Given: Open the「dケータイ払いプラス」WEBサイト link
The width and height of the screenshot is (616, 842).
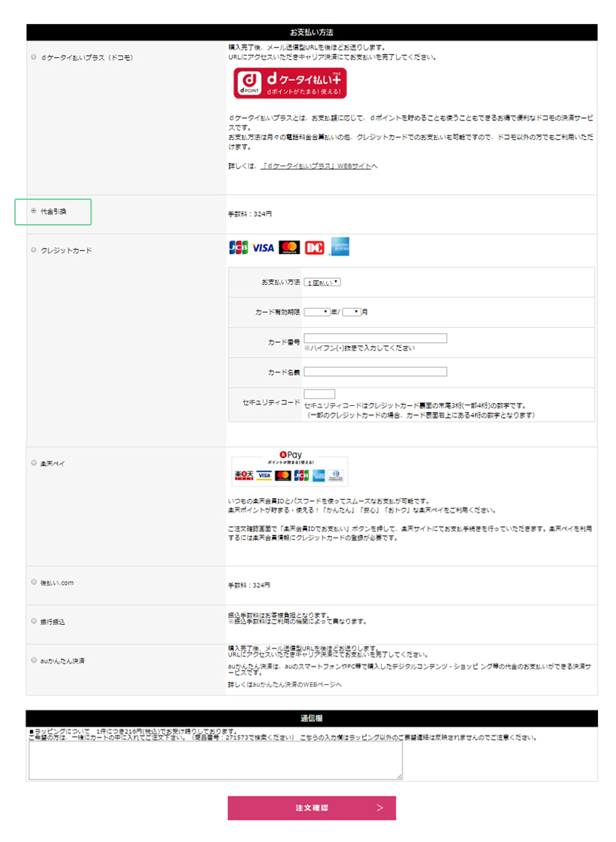Looking at the screenshot, I should click(x=319, y=165).
